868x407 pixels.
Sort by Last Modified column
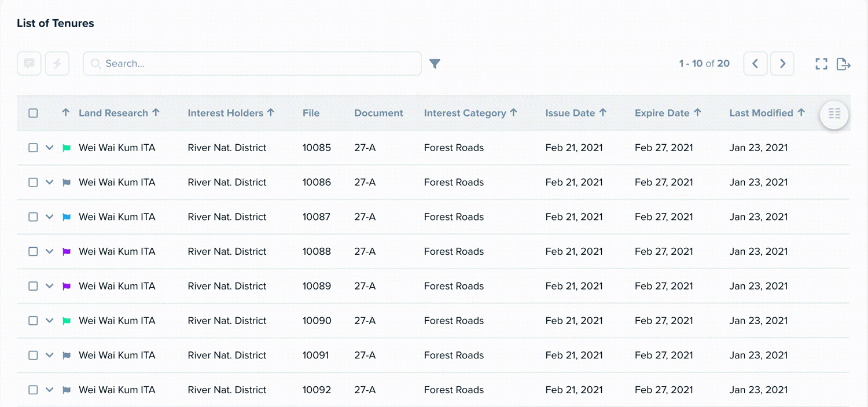[767, 113]
